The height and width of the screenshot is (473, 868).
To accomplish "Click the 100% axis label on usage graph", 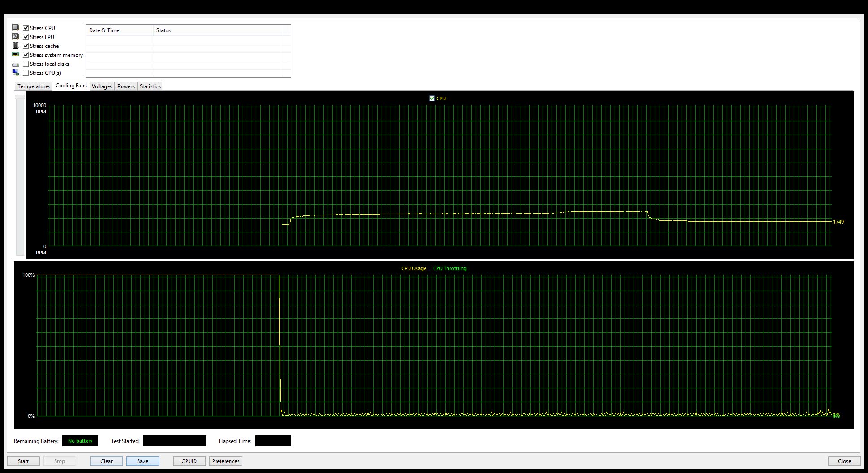I will tap(28, 275).
